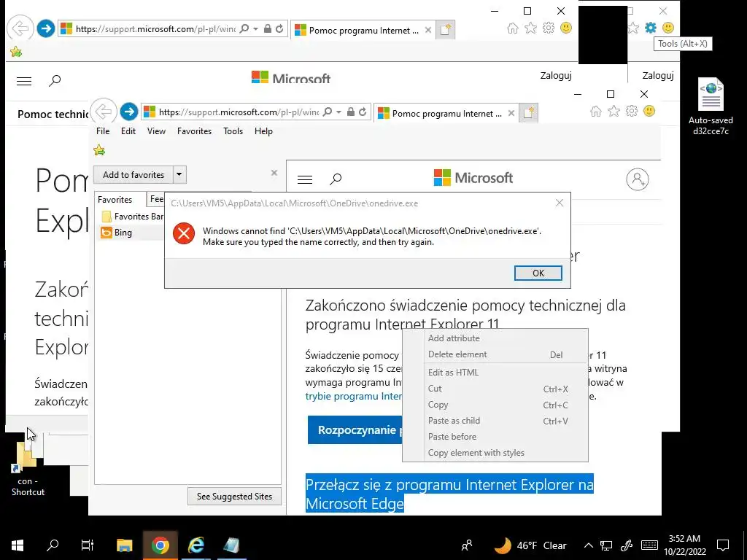Open the favorites star in the front IE toolbar
The width and height of the screenshot is (747, 560).
point(614,112)
